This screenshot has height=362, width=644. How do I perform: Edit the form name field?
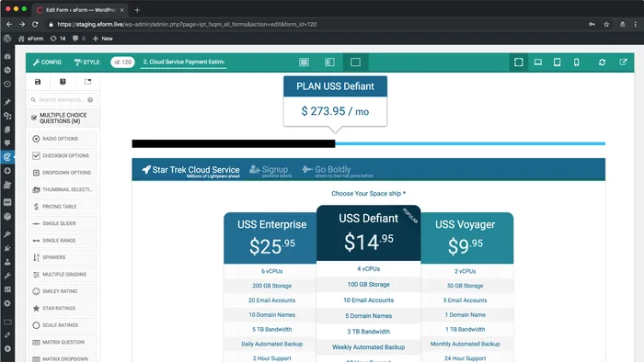184,62
